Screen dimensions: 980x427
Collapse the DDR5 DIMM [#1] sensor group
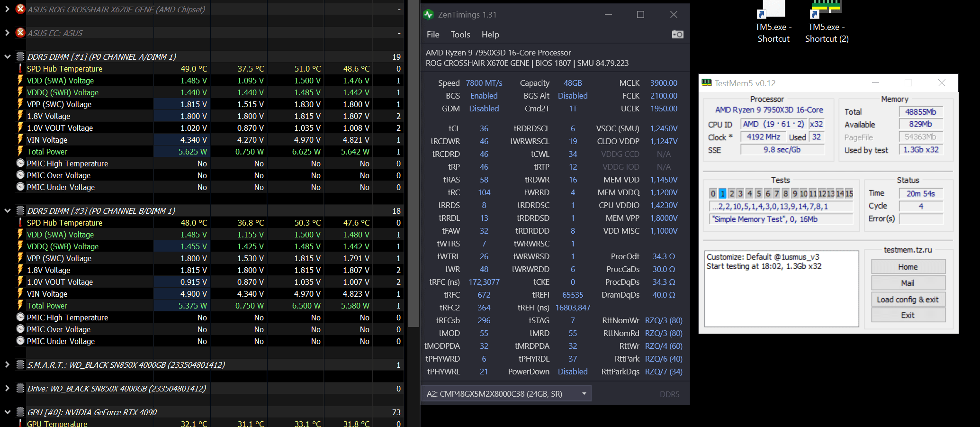click(x=7, y=56)
